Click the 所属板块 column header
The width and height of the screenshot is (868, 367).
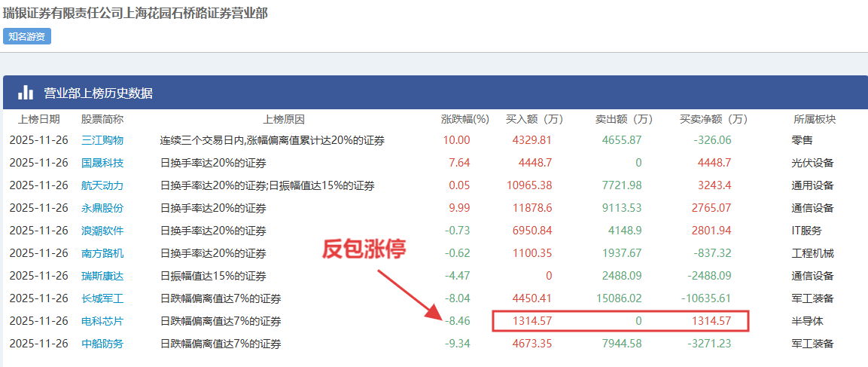(x=815, y=118)
